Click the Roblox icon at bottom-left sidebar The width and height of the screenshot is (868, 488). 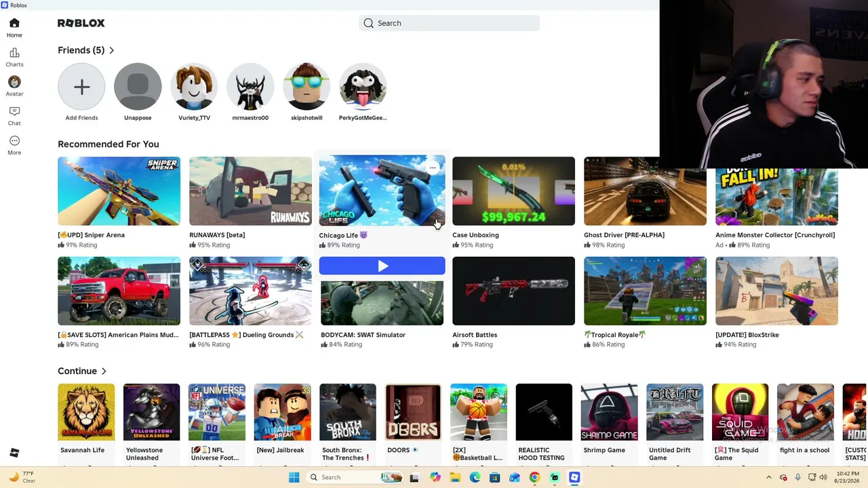click(x=14, y=453)
